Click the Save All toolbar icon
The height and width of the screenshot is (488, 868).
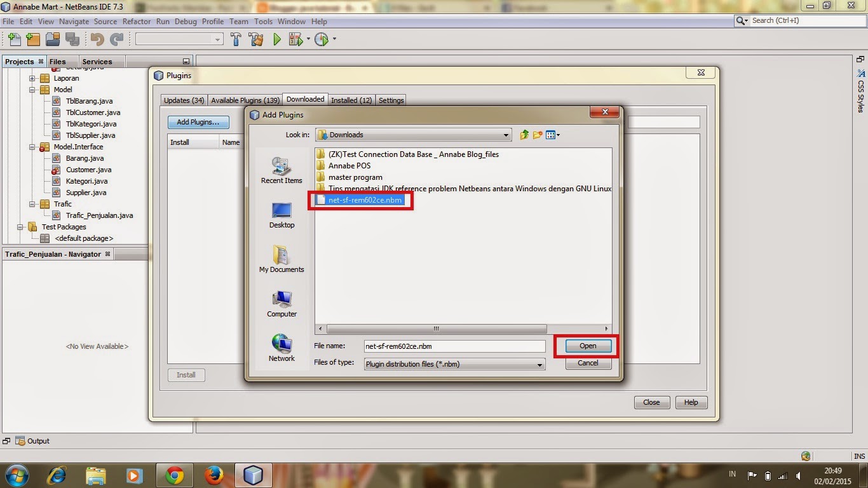72,39
